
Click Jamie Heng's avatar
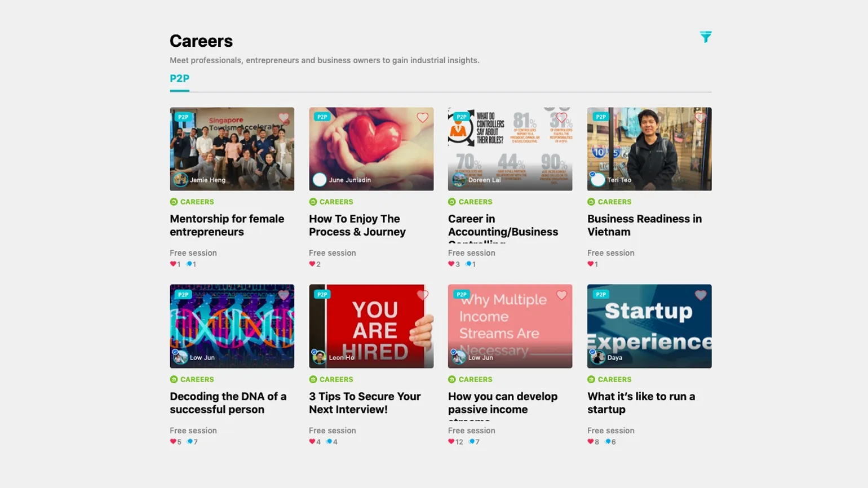tap(180, 180)
